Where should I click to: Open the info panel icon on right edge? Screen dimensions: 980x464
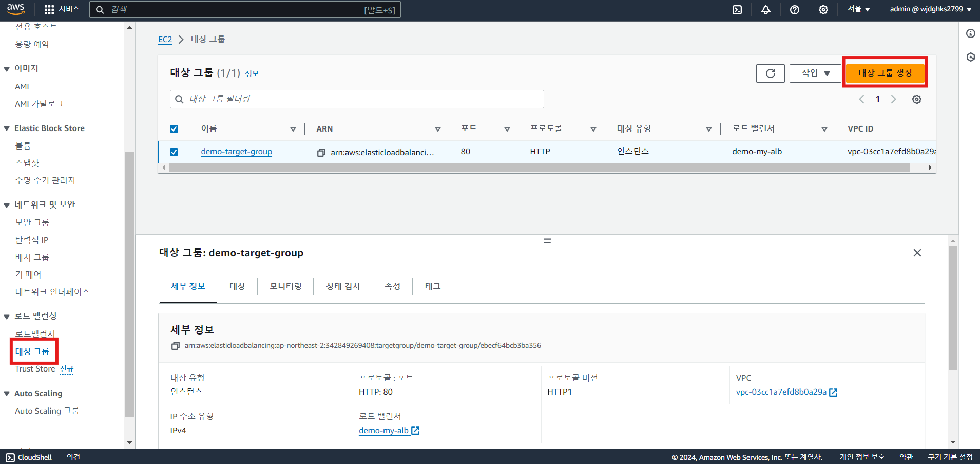970,33
